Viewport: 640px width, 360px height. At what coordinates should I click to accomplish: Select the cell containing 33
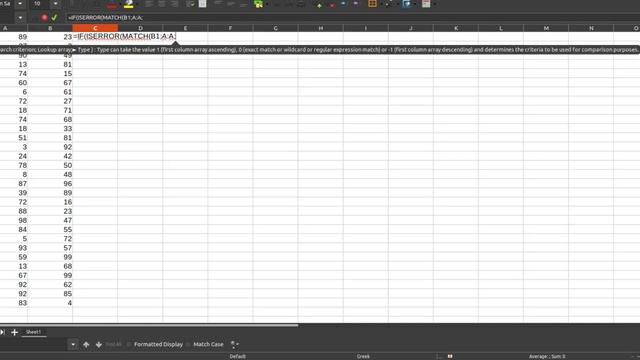50,129
